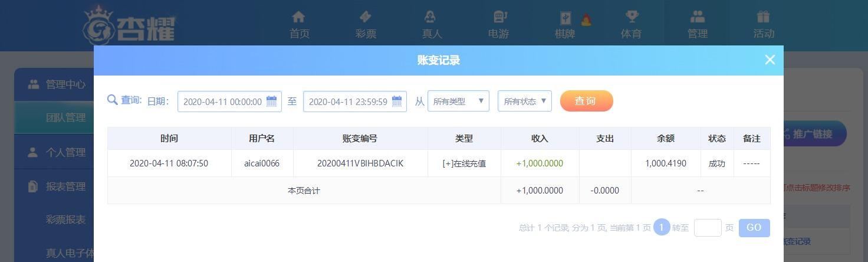Open the 彩票 lottery ticket icon
The width and height of the screenshot is (868, 262).
[x=366, y=17]
